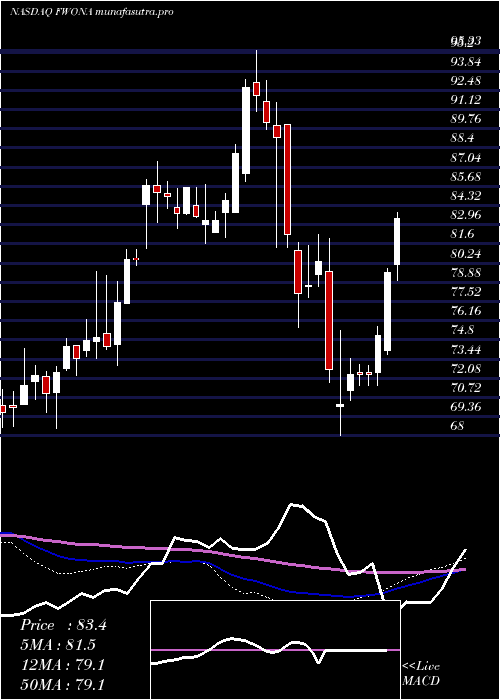500x700 pixels.
Task: Click the 69.36 price axis label
Action: [x=466, y=407]
